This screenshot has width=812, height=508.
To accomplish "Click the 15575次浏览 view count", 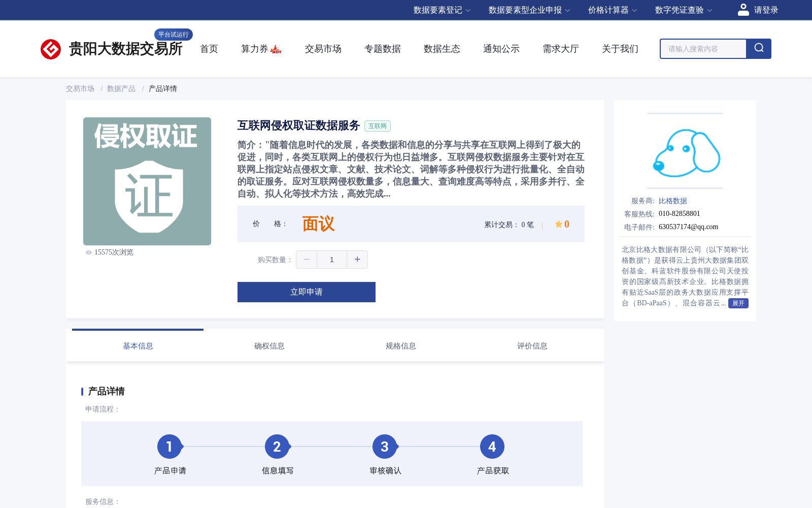I will click(x=114, y=252).
